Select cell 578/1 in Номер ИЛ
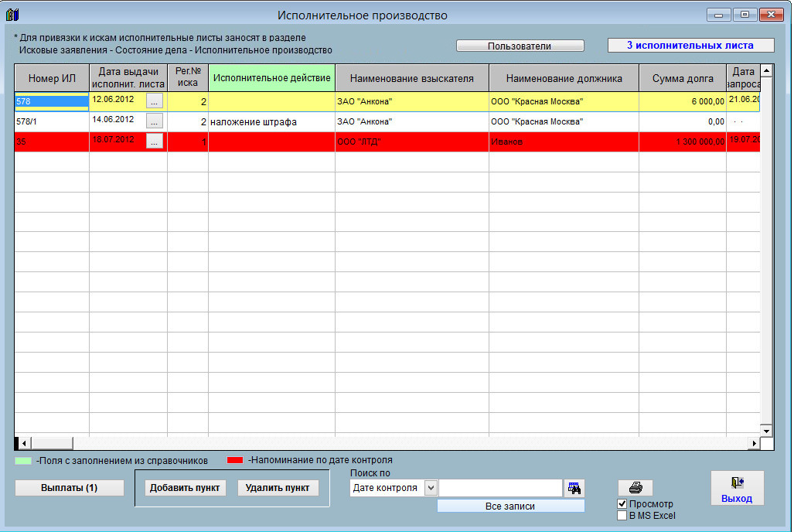794x532 pixels. pos(52,121)
